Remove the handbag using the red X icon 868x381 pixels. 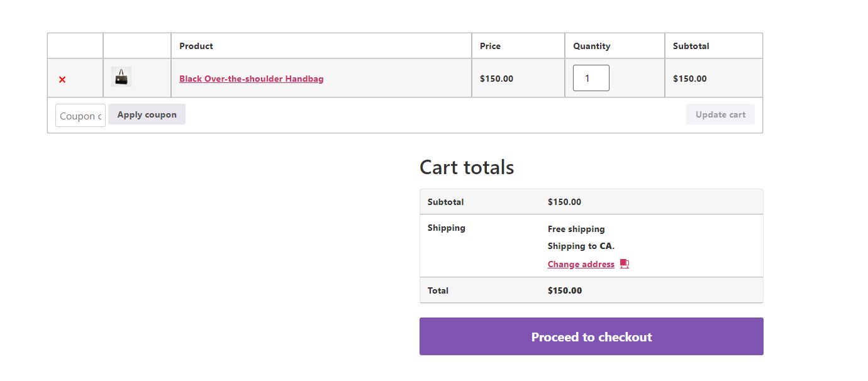[x=62, y=79]
